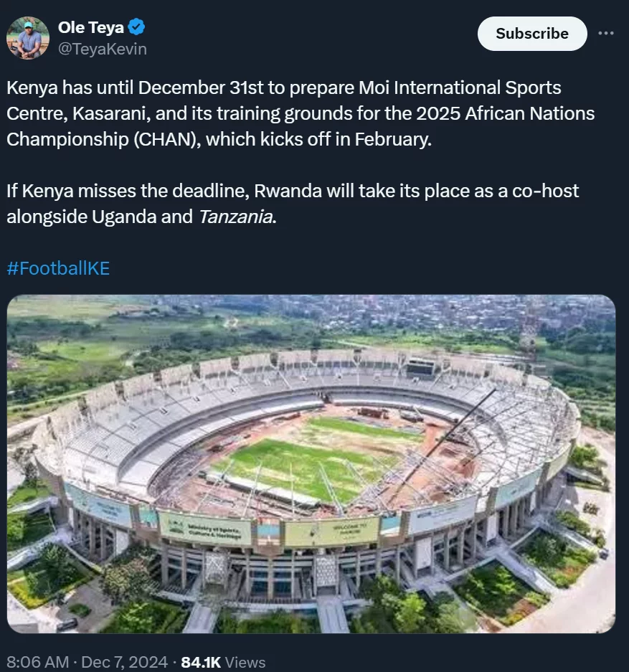Click the italicized word Tanzania
This screenshot has width=629, height=672.
coord(236,217)
